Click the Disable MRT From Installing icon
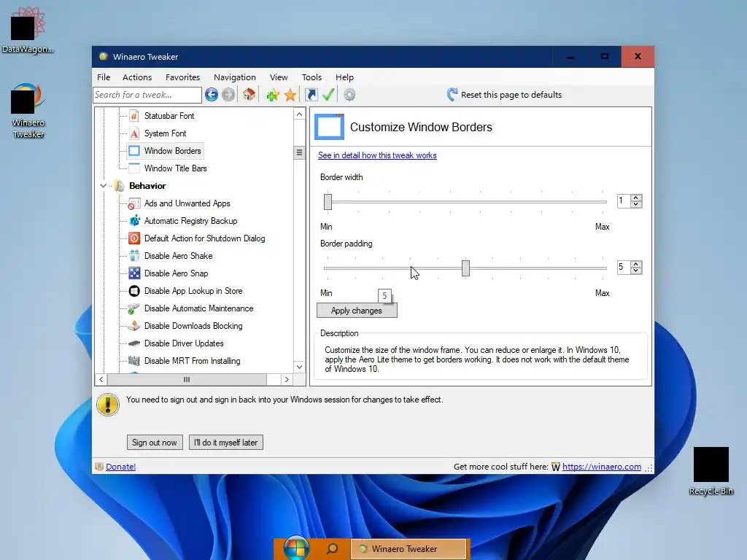Image resolution: width=747 pixels, height=560 pixels. (134, 361)
